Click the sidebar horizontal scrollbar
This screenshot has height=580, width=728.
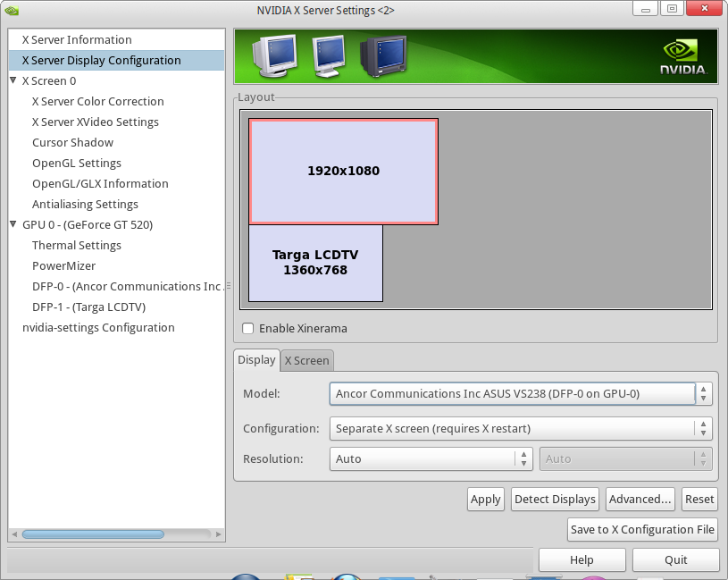(93, 534)
